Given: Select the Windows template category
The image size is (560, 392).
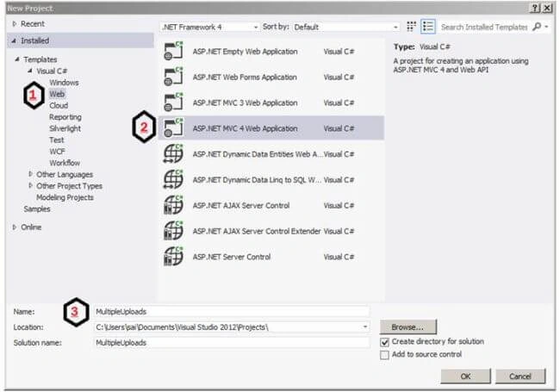Looking at the screenshot, I should [x=64, y=83].
